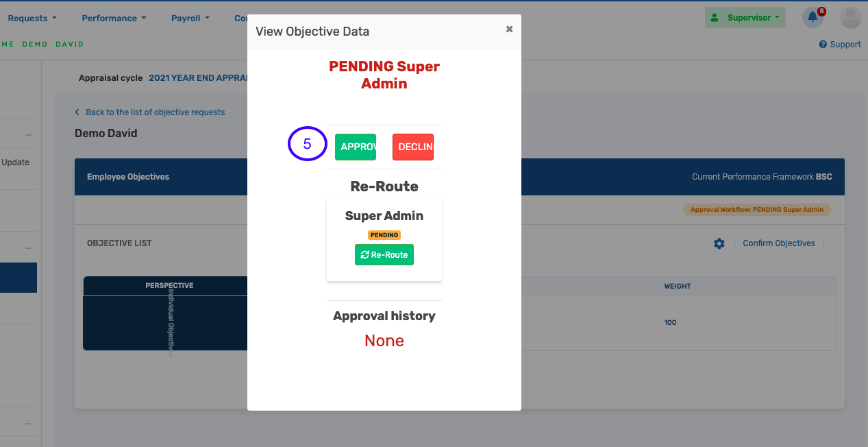Open the notifications bell icon
868x447 pixels.
[x=813, y=18]
